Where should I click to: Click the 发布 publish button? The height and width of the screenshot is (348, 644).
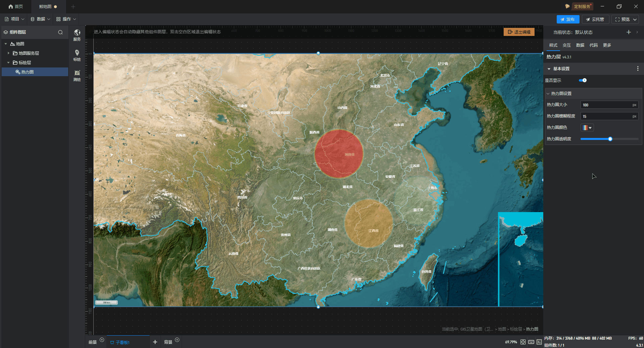567,19
